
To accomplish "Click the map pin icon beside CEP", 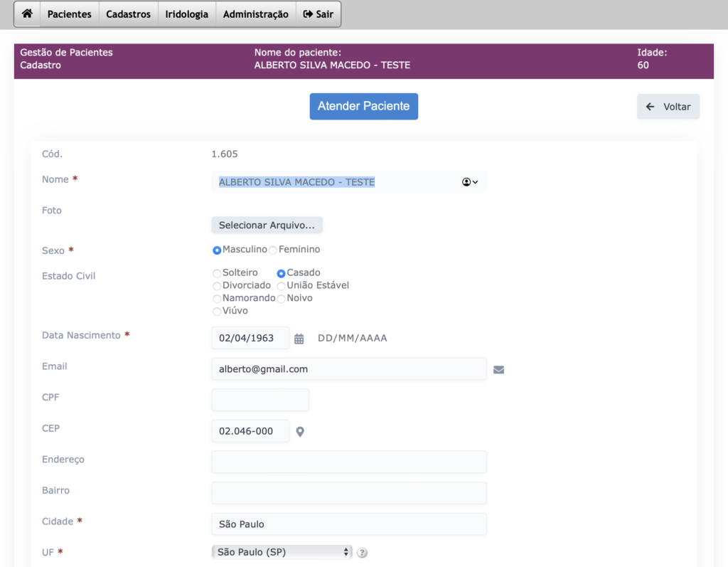I will 300,432.
